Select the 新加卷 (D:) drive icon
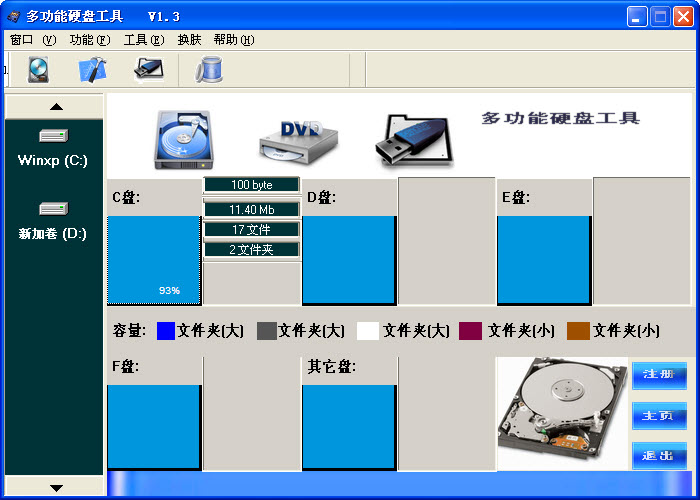 (x=53, y=209)
